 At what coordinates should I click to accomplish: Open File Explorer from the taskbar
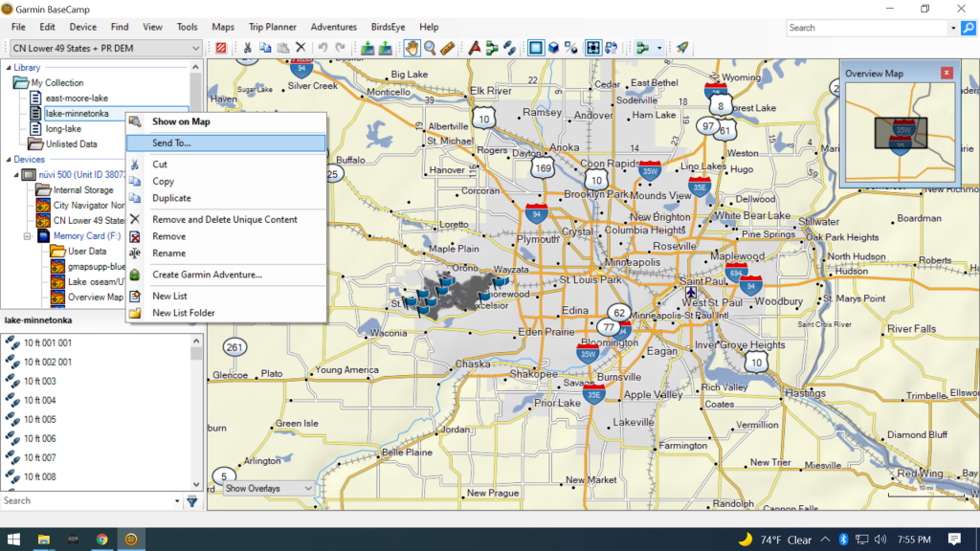[43, 540]
